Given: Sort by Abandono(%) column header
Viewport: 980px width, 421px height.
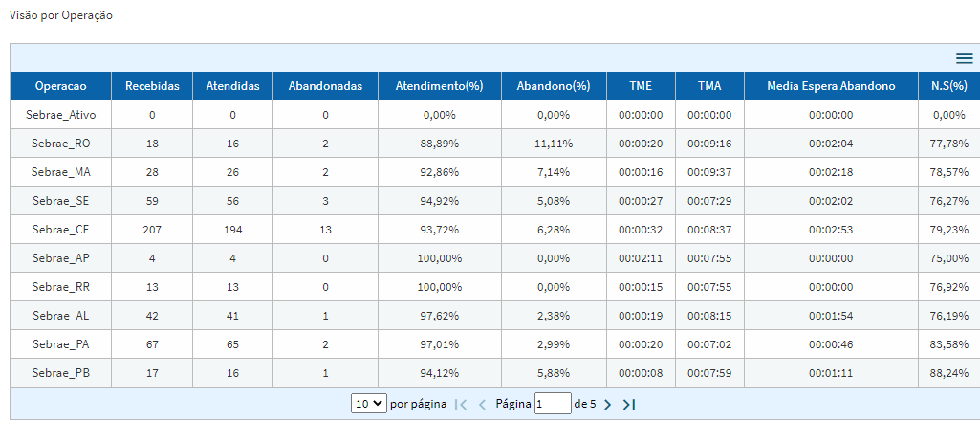Looking at the screenshot, I should 554,86.
